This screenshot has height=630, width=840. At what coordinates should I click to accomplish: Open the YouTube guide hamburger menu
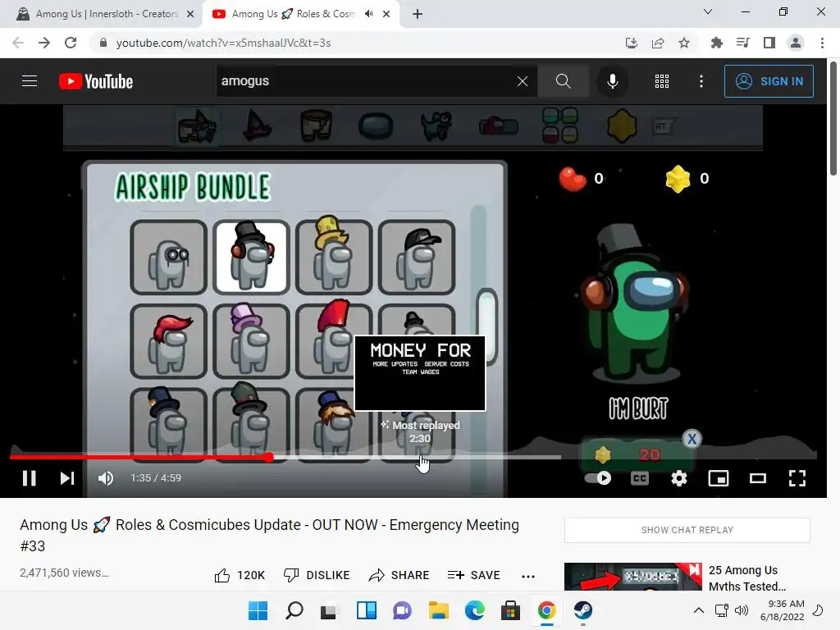tap(30, 81)
